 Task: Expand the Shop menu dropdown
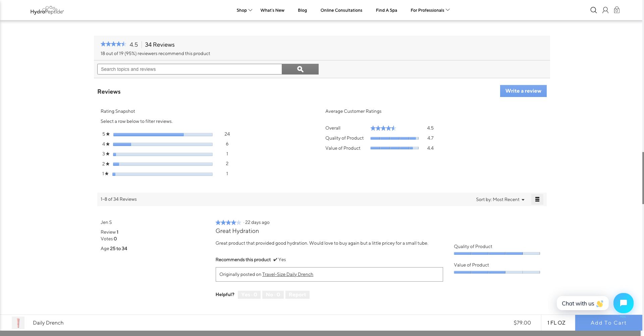pos(244,10)
